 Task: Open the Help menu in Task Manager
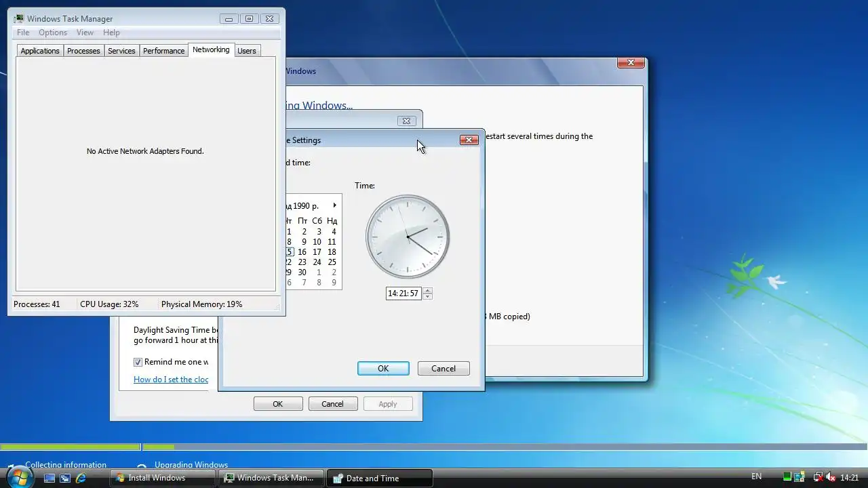[111, 33]
